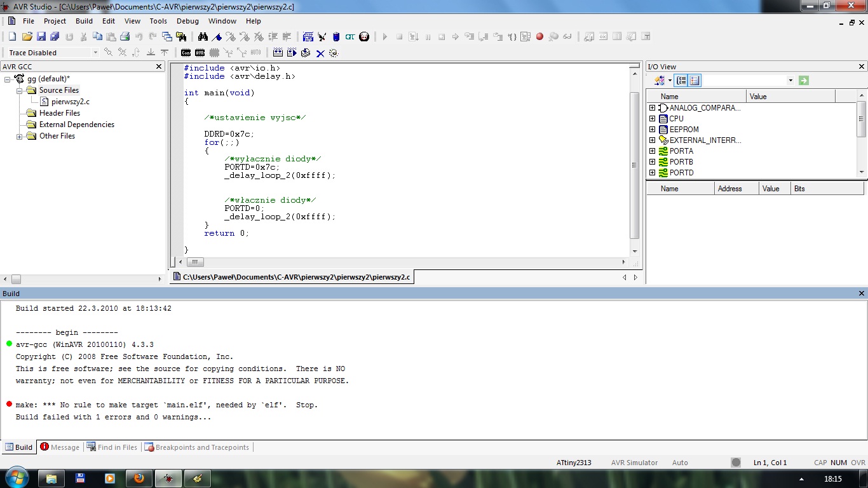Toggle the tree view mode in I/O View
The image size is (868, 488).
point(681,80)
